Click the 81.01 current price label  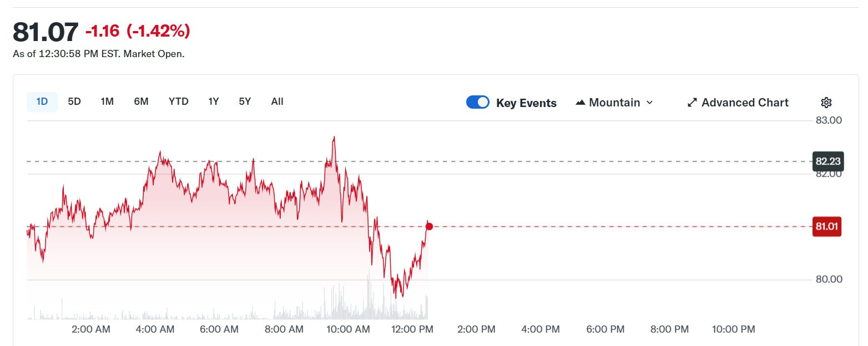[826, 227]
